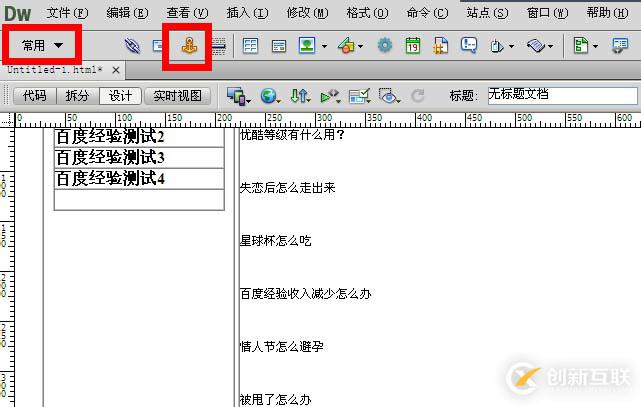641x407 pixels.
Task: Click the 标题 title input field
Action: pos(563,96)
